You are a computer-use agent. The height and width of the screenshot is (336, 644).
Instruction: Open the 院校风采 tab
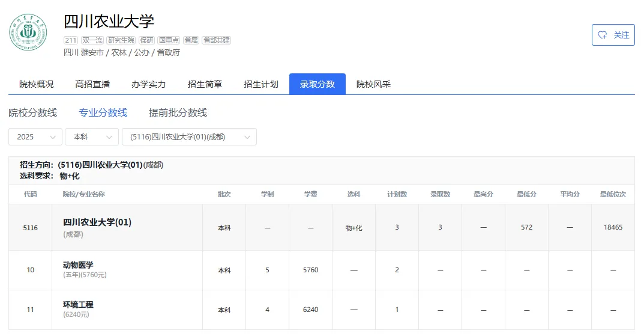click(373, 84)
